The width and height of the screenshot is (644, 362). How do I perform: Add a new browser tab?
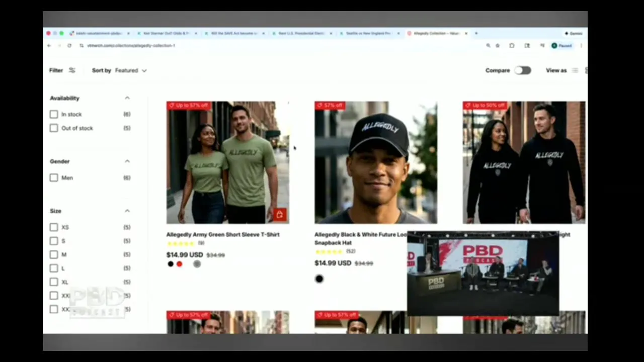pos(476,33)
